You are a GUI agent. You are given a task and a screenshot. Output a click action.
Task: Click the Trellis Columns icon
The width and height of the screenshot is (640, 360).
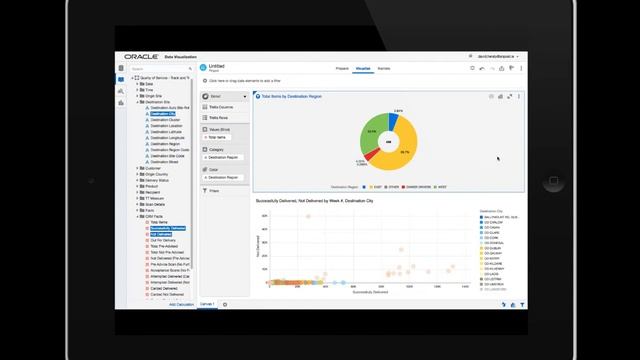pyautogui.click(x=205, y=107)
